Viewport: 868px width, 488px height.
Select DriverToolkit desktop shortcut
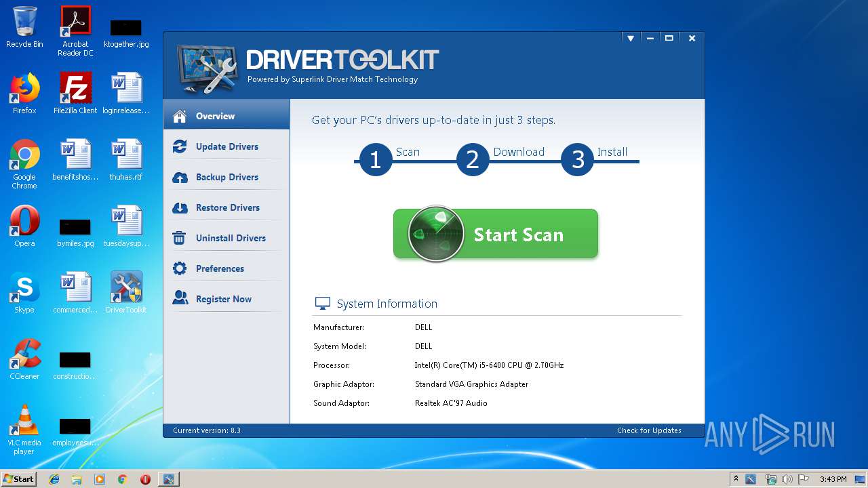click(x=126, y=293)
